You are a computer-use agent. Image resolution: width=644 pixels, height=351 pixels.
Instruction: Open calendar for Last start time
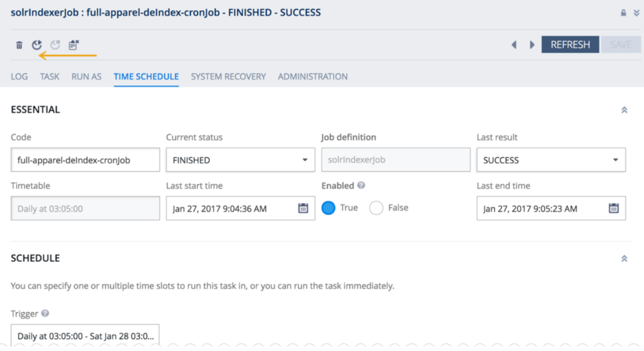pyautogui.click(x=303, y=208)
